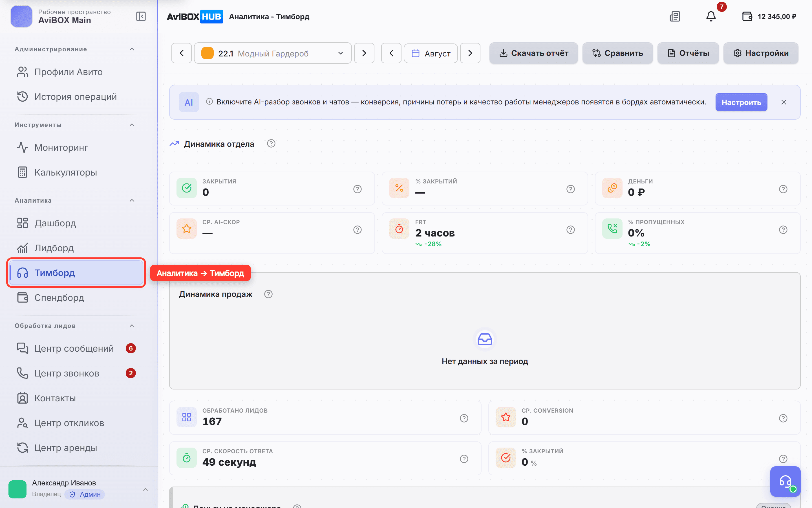The image size is (812, 508).
Task: Click the AviBOX HUB logo
Action: (195, 16)
